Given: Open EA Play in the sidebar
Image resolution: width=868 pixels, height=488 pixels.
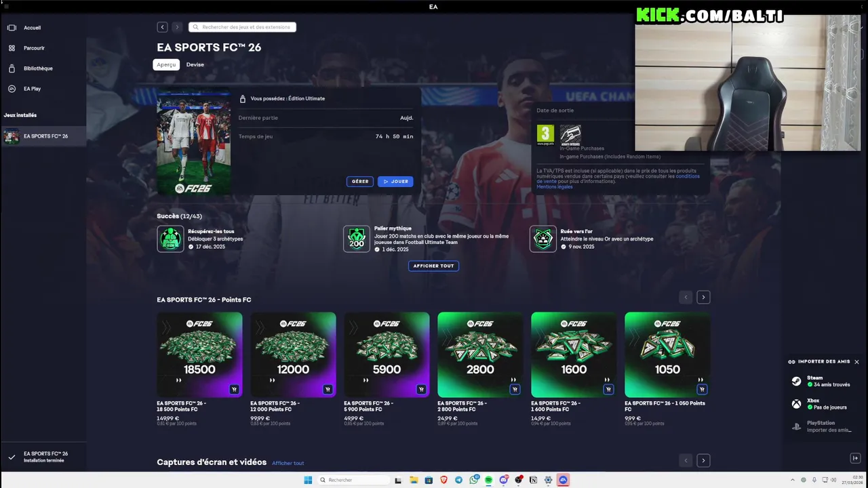Looking at the screenshot, I should [x=43, y=89].
